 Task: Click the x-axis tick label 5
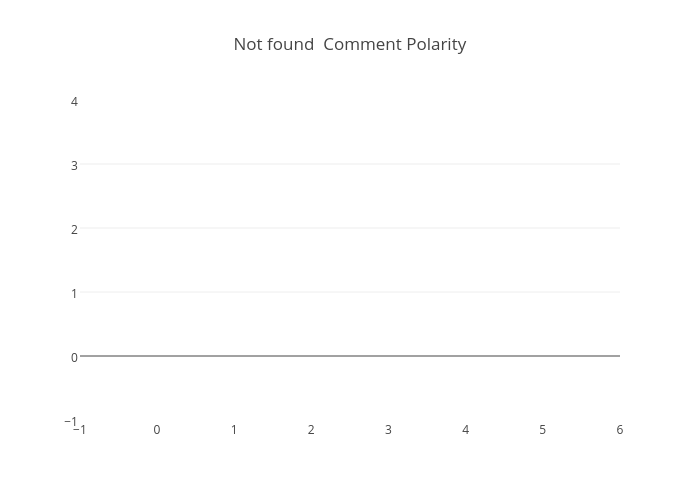pyautogui.click(x=543, y=430)
